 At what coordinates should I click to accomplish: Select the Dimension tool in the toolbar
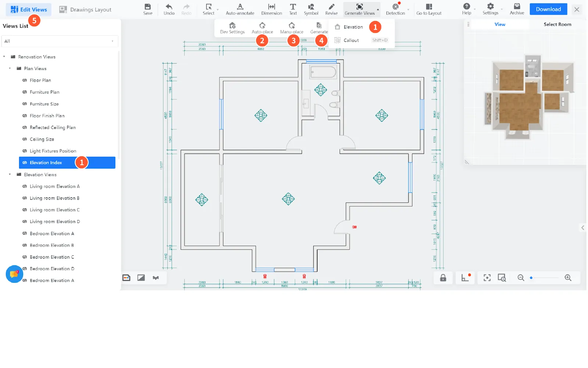click(x=271, y=9)
